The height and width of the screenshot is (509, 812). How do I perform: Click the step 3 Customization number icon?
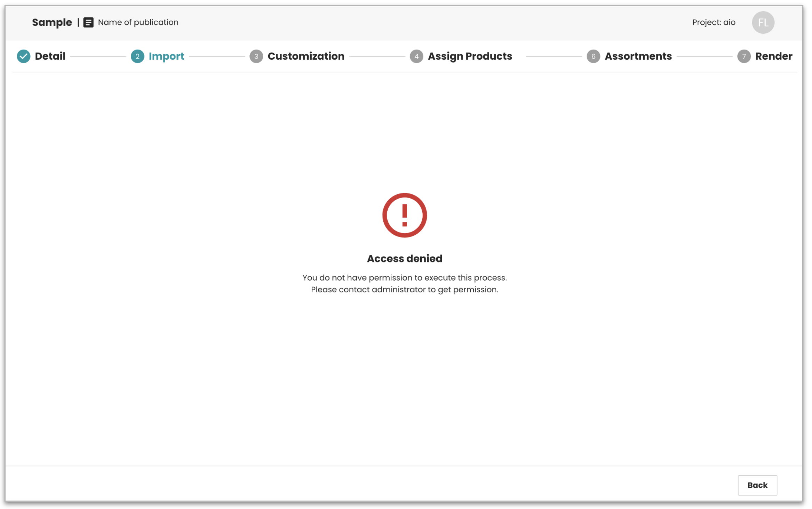coord(256,56)
